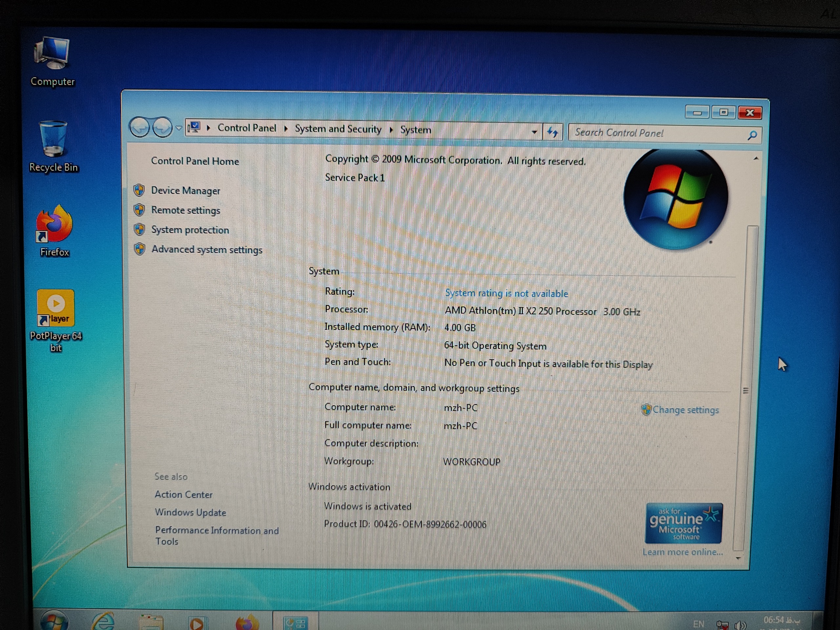
Task: Click the System rating is not available link
Action: [506, 293]
